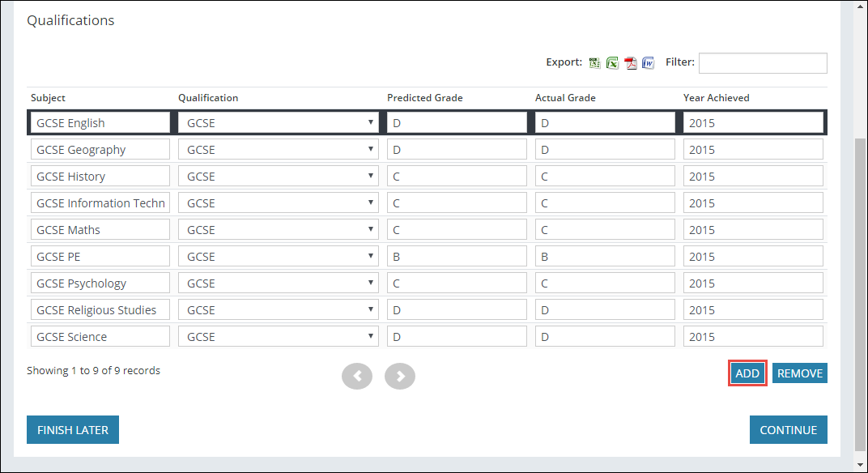Viewport: 868px width, 473px height.
Task: Click the REMOVE button
Action: (799, 373)
